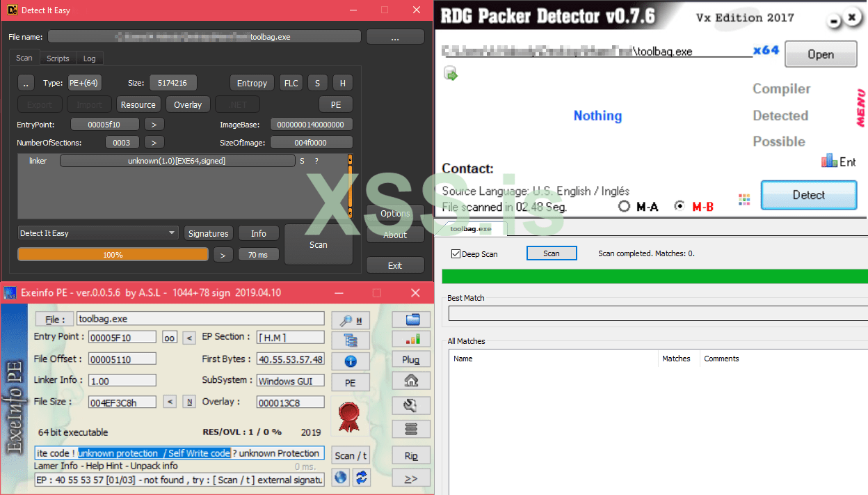
Task: Switch to the Log tab
Action: (x=89, y=58)
